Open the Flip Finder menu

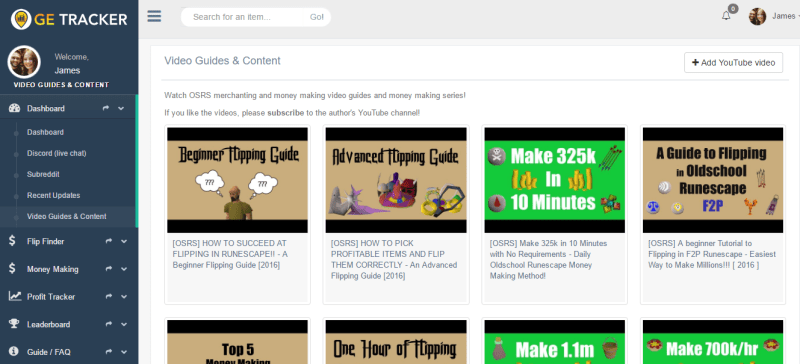45,241
